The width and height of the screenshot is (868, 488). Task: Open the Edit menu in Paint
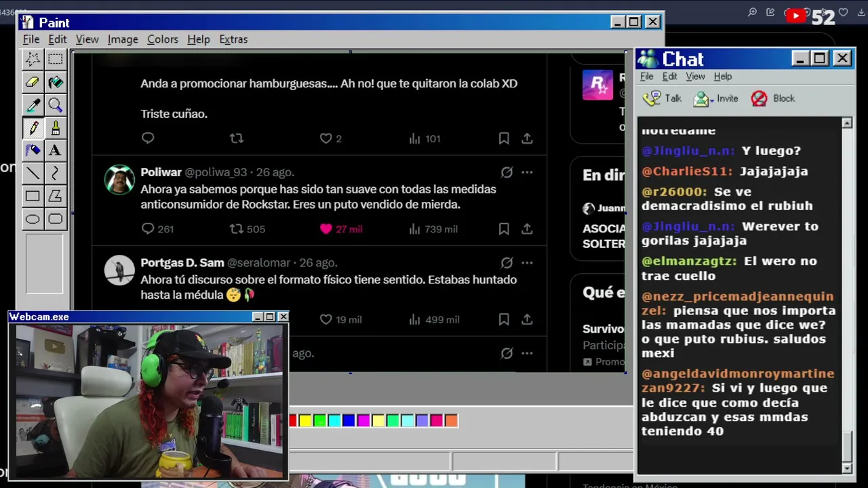point(58,39)
